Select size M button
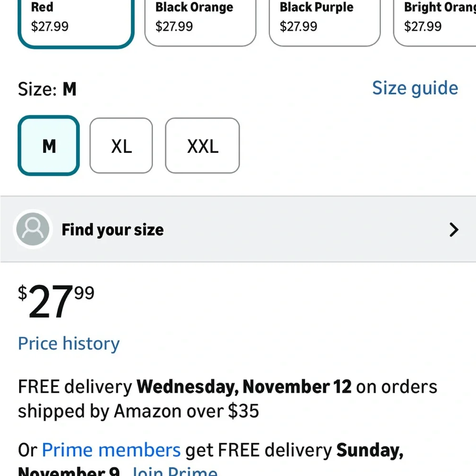Image resolution: width=476 pixels, height=476 pixels. pyautogui.click(x=49, y=146)
